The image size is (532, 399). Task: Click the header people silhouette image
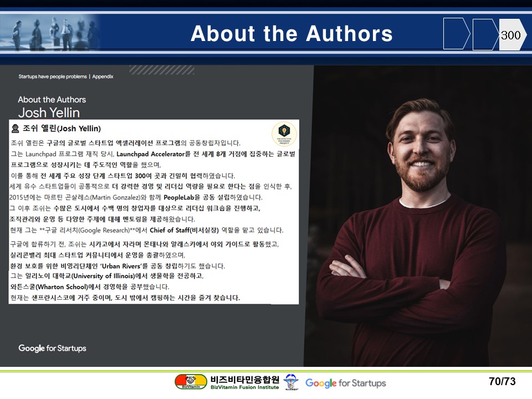pyautogui.click(x=51, y=33)
